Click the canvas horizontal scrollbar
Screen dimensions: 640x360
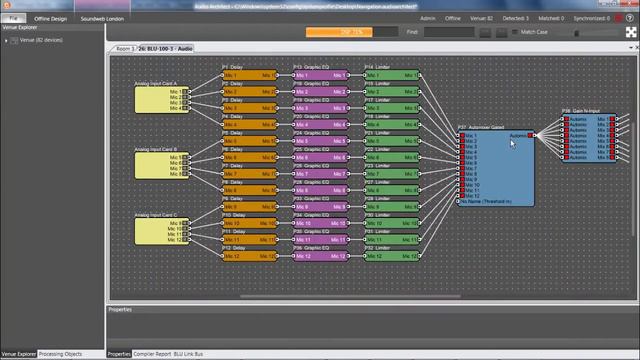pos(350,297)
